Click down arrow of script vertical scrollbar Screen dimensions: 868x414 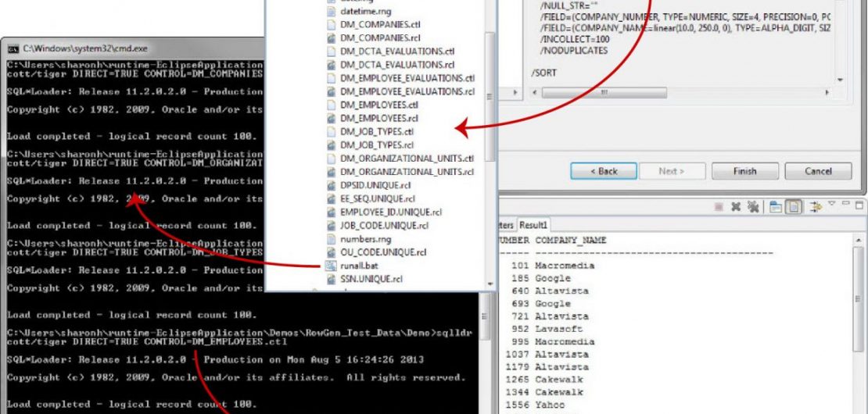point(840,80)
